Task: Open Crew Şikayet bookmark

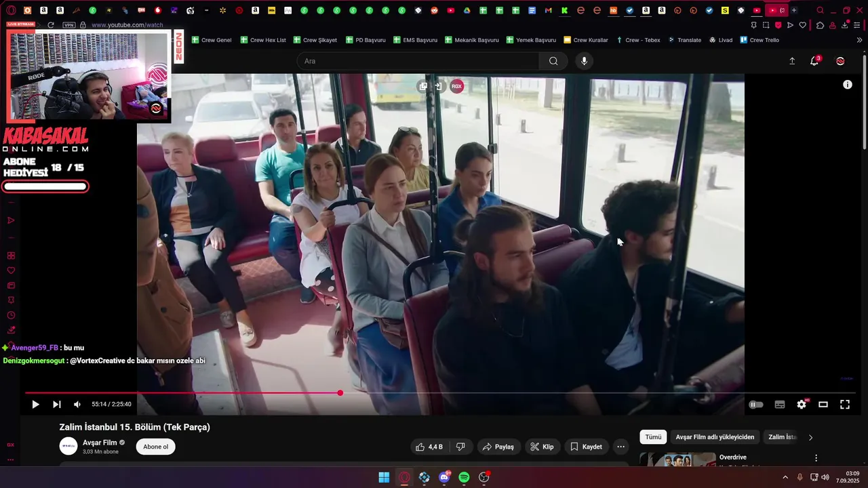Action: pos(315,40)
